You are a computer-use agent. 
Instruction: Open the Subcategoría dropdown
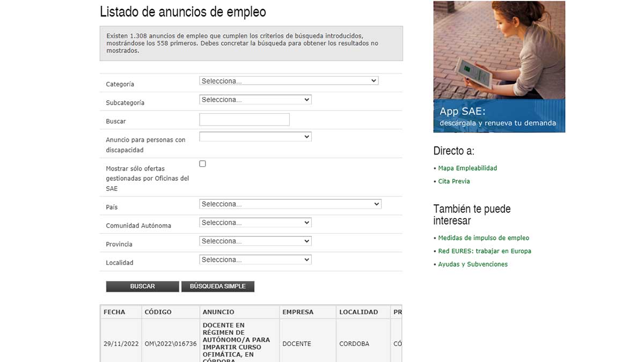[255, 99]
